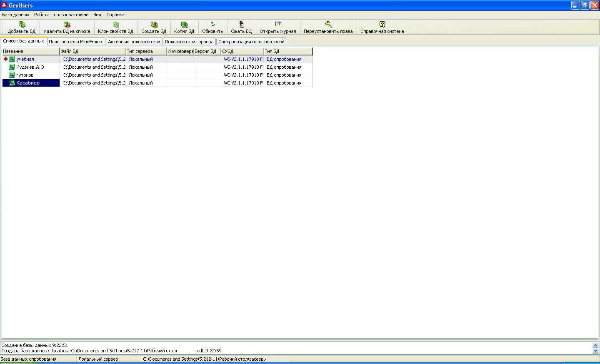Click the Добавить БД toolbar icon
600x364 pixels.
tap(22, 25)
